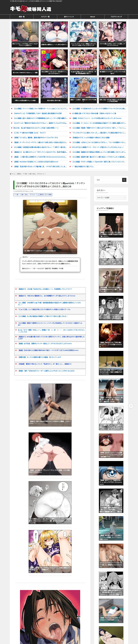The image size is (138, 644).
Task: Click the site logo in the header
Action: (31, 9)
